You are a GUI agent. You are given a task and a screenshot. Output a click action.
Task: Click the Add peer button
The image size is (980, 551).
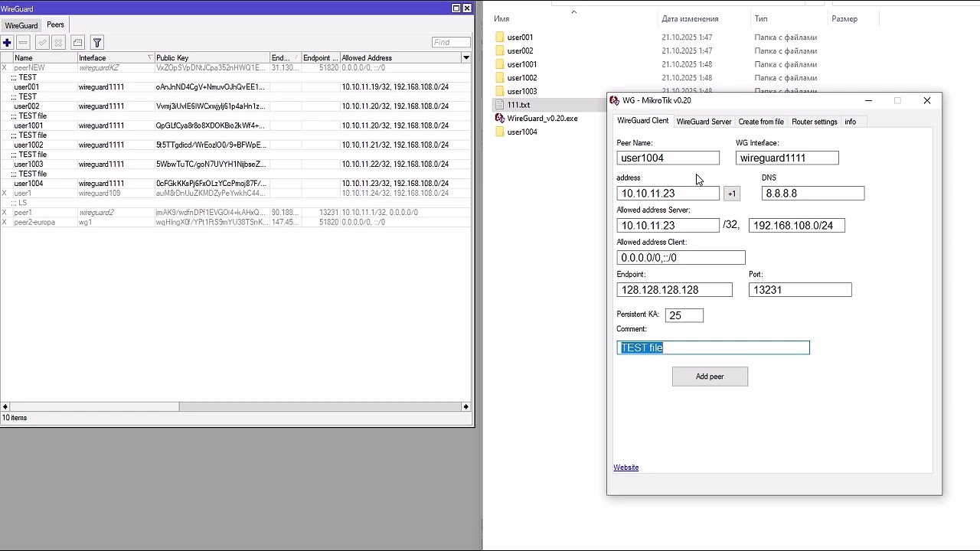[710, 377]
